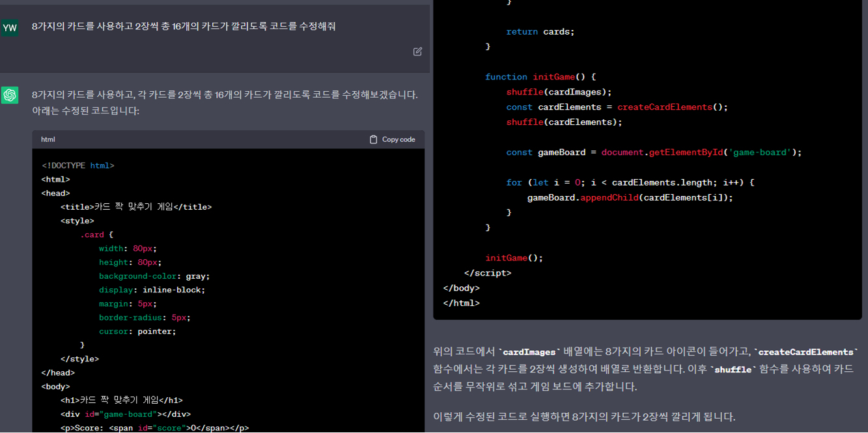868x433 pixels.
Task: Click the .card { selector line
Action: click(x=96, y=234)
